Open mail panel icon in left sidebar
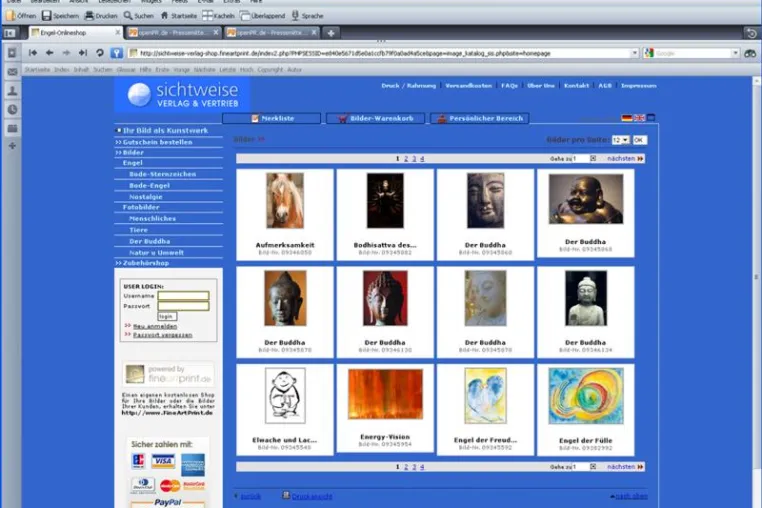 tap(13, 72)
